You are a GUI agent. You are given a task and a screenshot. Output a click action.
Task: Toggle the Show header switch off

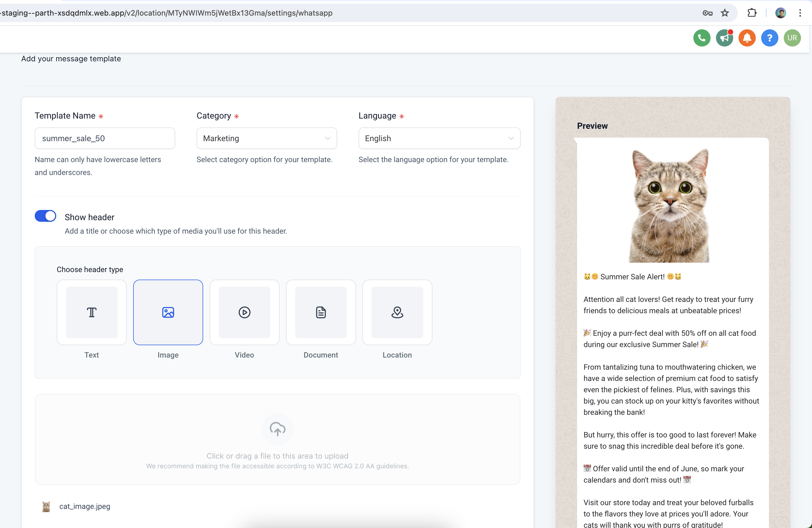tap(45, 216)
